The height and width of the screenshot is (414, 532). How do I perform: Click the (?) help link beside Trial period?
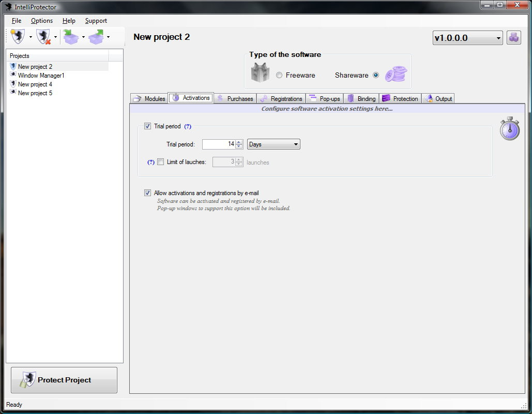click(188, 126)
